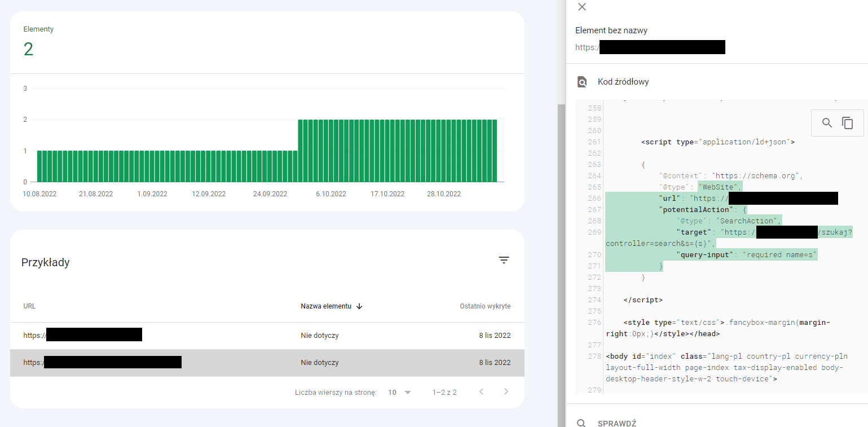
Task: Select the highlighted second example URL row
Action: point(267,363)
